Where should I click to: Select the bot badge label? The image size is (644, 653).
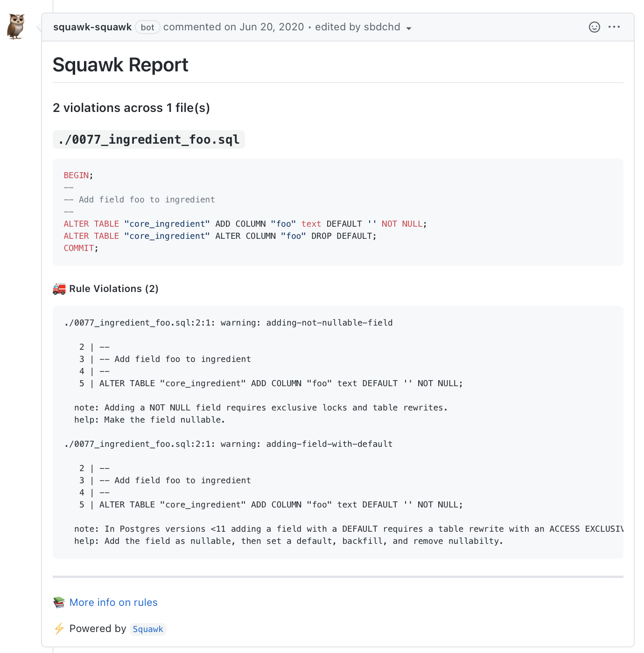pos(147,27)
